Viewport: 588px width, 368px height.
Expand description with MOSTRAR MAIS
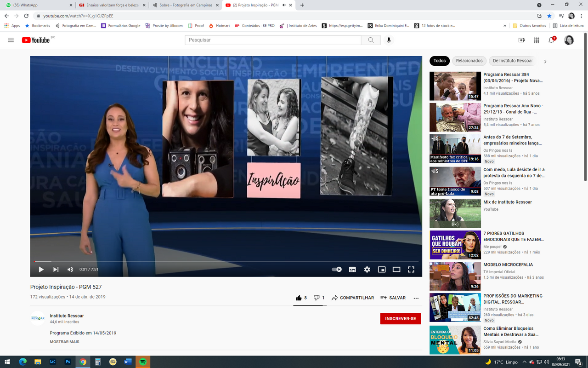[64, 342]
